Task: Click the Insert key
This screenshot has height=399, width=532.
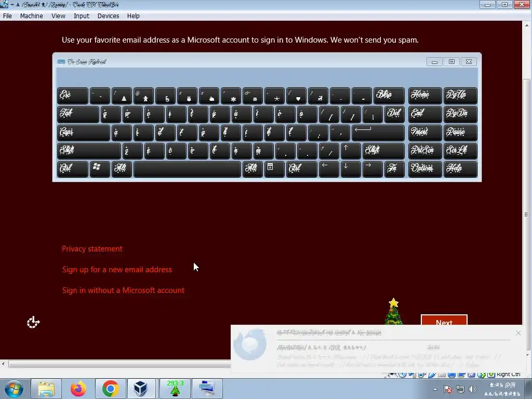Action: click(425, 132)
